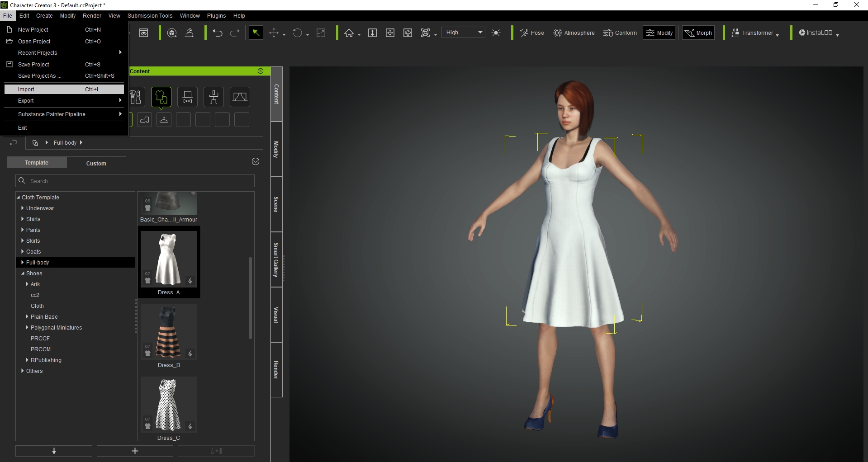Click the sun lighting icon in toolbar
868x462 pixels.
(496, 33)
